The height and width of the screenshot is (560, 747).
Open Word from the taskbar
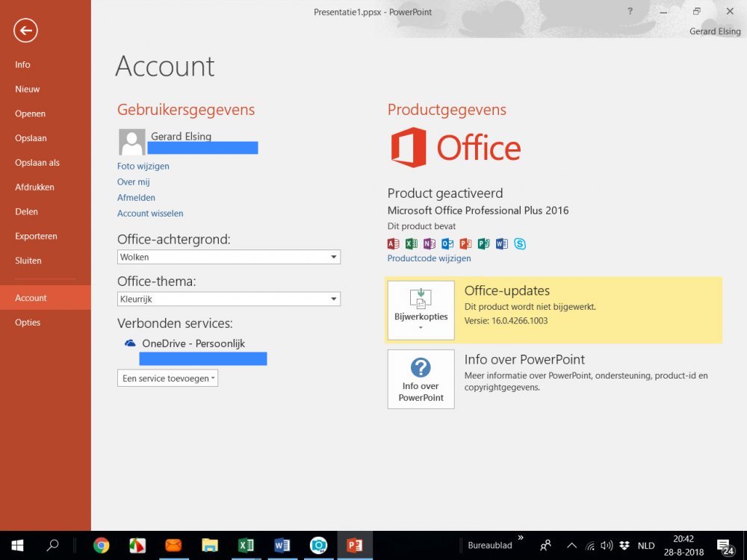tap(282, 545)
